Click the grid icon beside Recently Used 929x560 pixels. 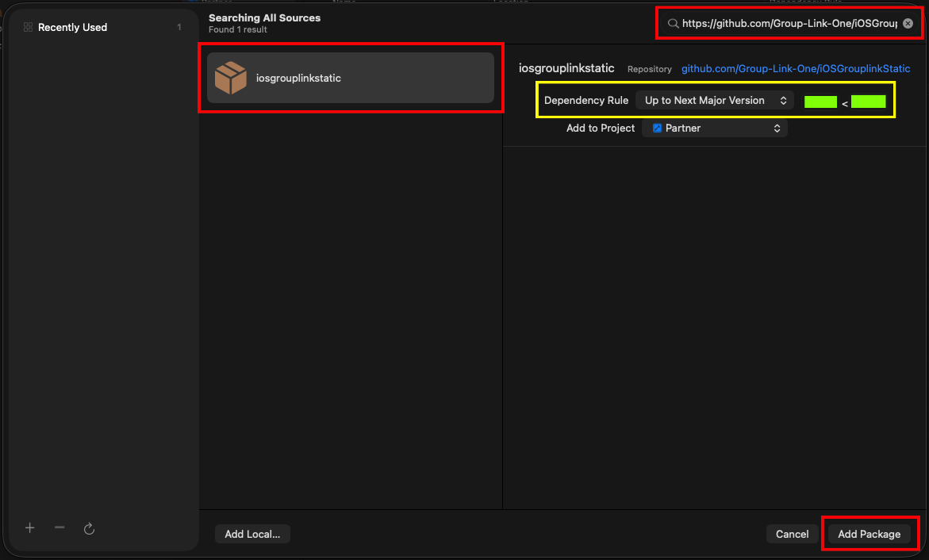pos(28,27)
